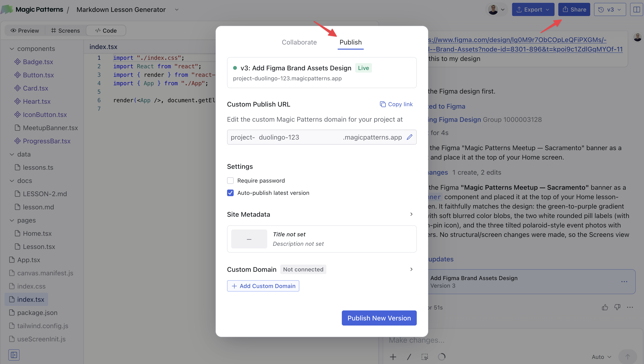Switch to the Preview view

[x=25, y=31]
